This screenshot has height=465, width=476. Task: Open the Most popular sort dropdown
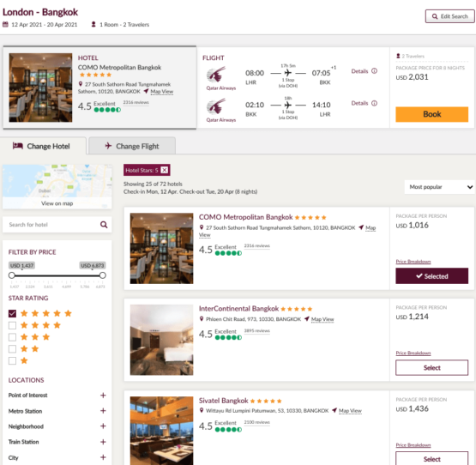point(439,187)
